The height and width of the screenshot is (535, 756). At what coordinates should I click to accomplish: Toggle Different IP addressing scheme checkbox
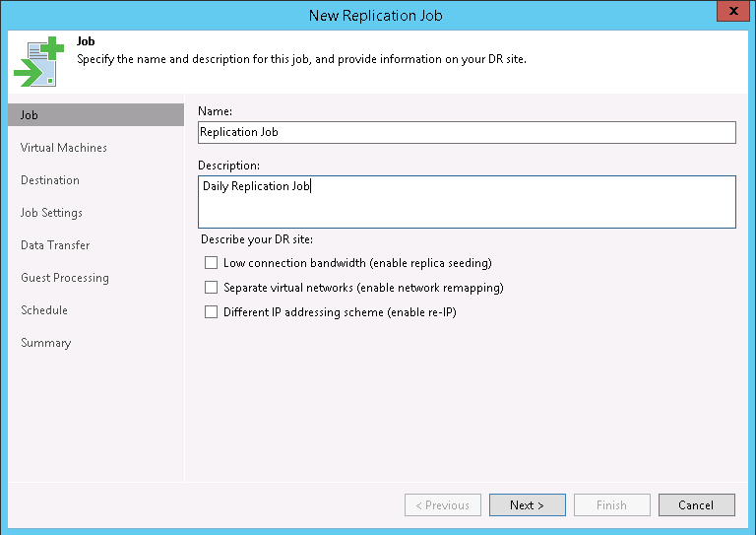(211, 312)
